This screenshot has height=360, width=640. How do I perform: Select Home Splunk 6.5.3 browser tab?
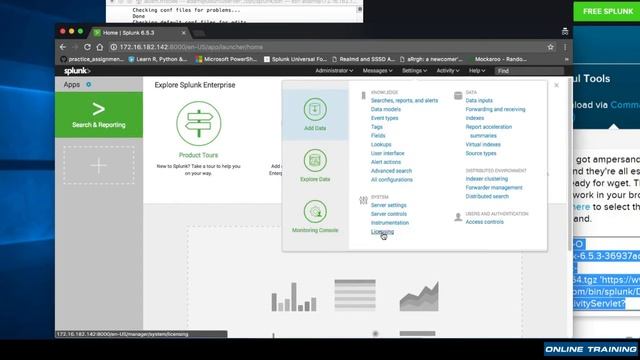(x=139, y=33)
